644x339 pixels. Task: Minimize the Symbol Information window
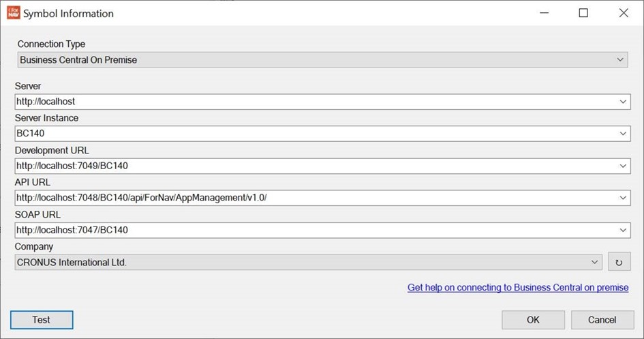(x=545, y=13)
